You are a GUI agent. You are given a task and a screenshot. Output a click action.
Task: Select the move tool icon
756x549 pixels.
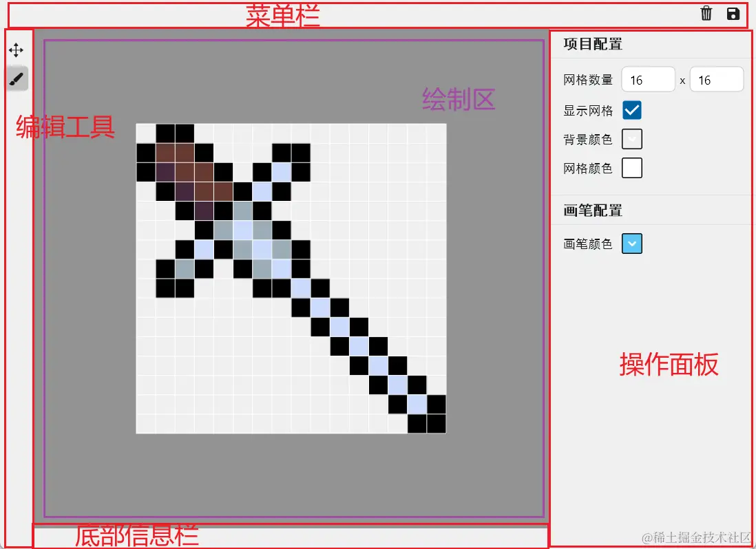tap(16, 50)
